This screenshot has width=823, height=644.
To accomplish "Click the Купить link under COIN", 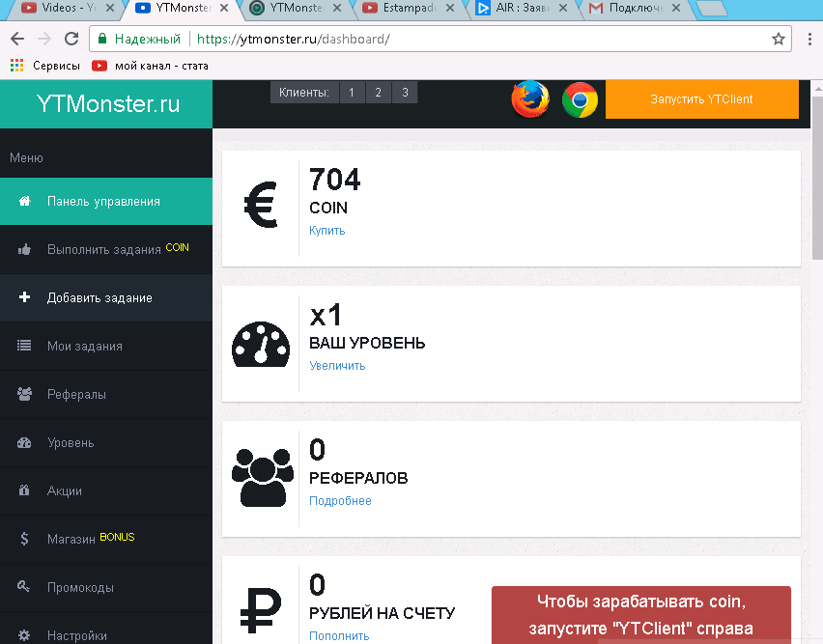I will coord(327,230).
